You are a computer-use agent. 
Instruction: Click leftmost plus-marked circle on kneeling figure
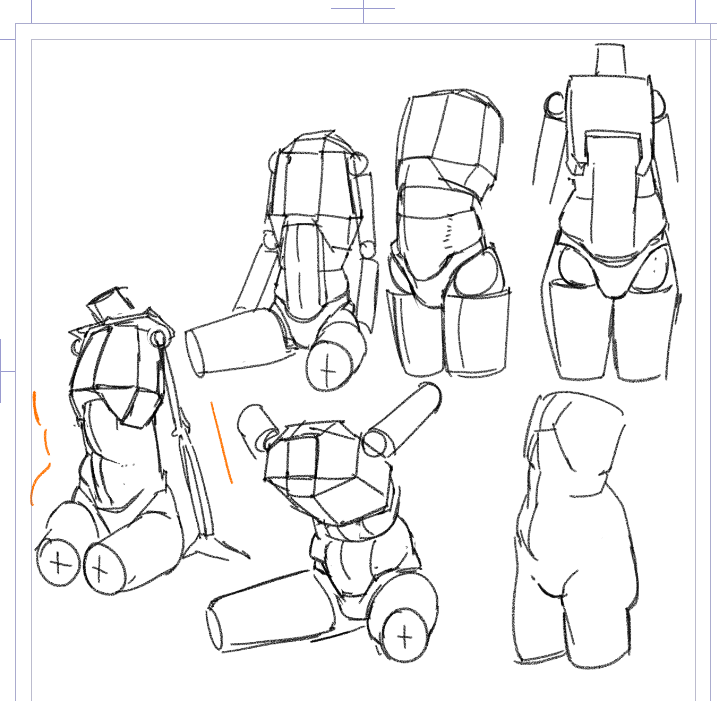61,564
